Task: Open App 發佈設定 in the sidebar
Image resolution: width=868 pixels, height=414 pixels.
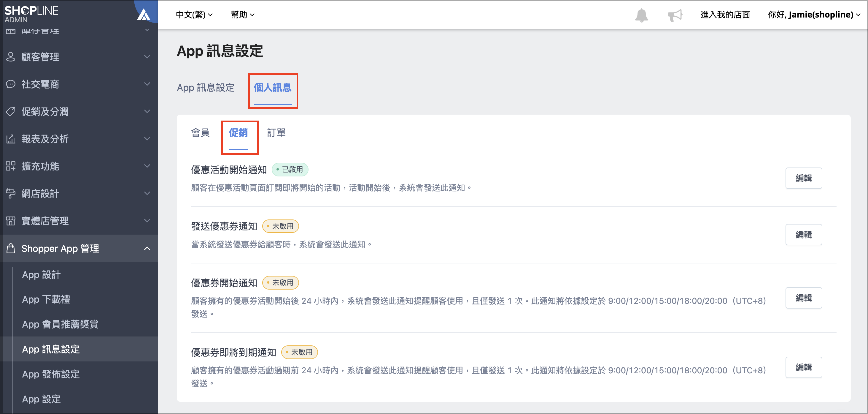Action: [51, 374]
